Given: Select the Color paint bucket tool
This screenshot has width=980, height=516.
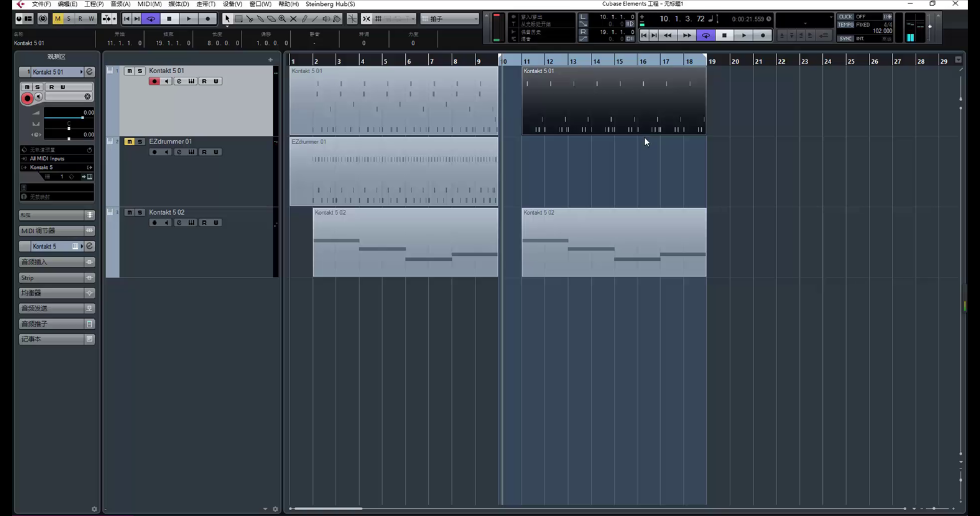Looking at the screenshot, I should coord(337,19).
